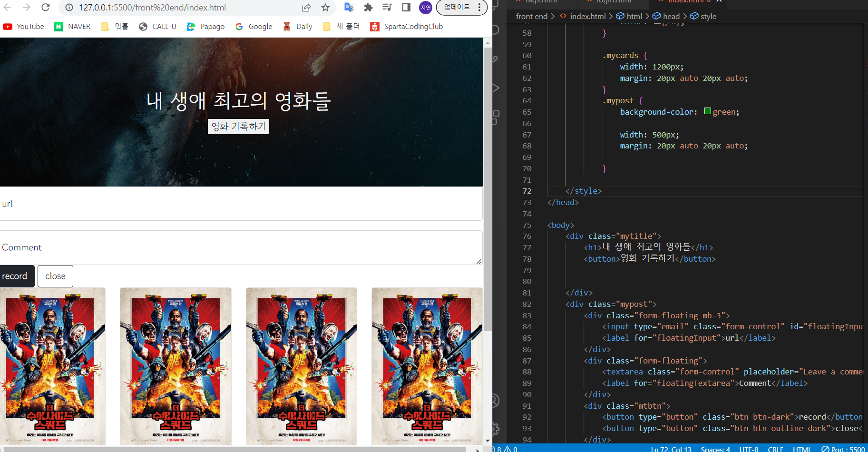
Task: Open the Papago bookmark
Action: pyautogui.click(x=206, y=27)
